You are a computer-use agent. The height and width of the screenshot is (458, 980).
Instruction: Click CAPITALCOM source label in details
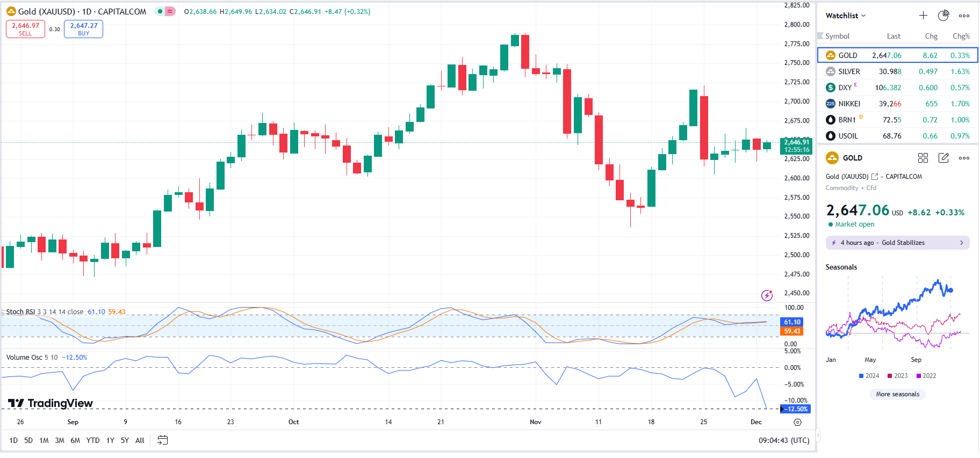(904, 177)
